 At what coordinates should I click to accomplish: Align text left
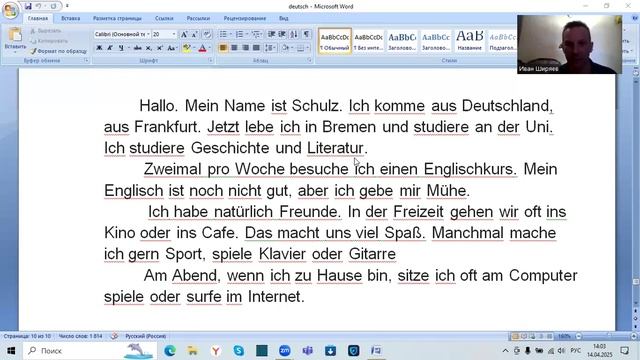(223, 48)
